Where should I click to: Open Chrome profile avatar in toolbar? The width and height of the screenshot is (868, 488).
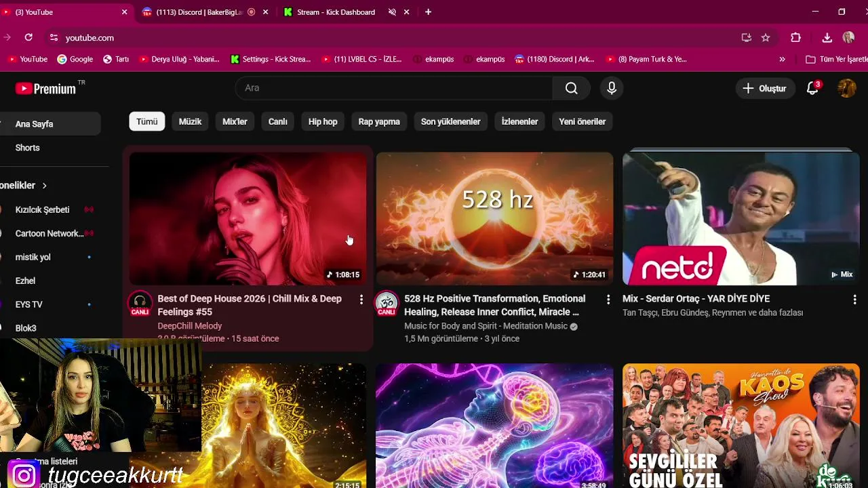point(848,38)
